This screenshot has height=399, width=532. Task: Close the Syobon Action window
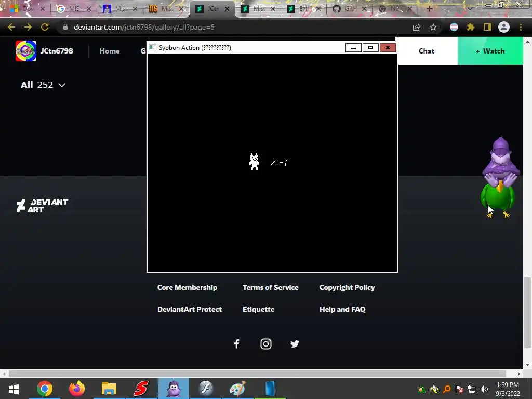pos(388,47)
